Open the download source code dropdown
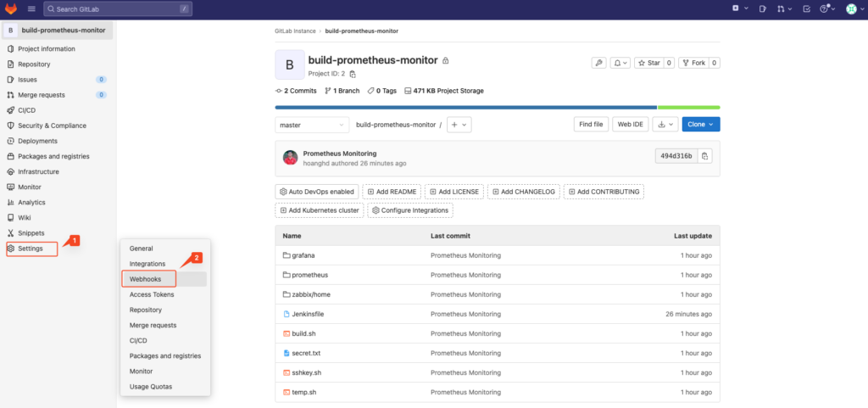Image resolution: width=868 pixels, height=408 pixels. (665, 125)
